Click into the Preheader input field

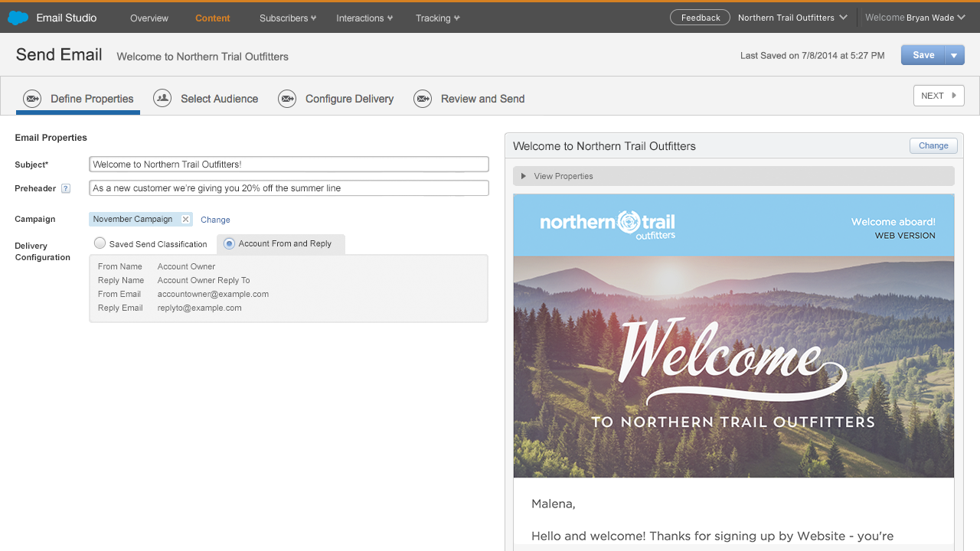point(289,188)
